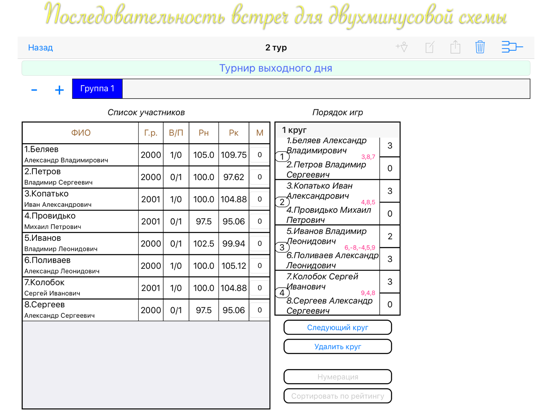552x414 pixels.
Task: Select match number 4 circle marker
Action: click(x=282, y=293)
